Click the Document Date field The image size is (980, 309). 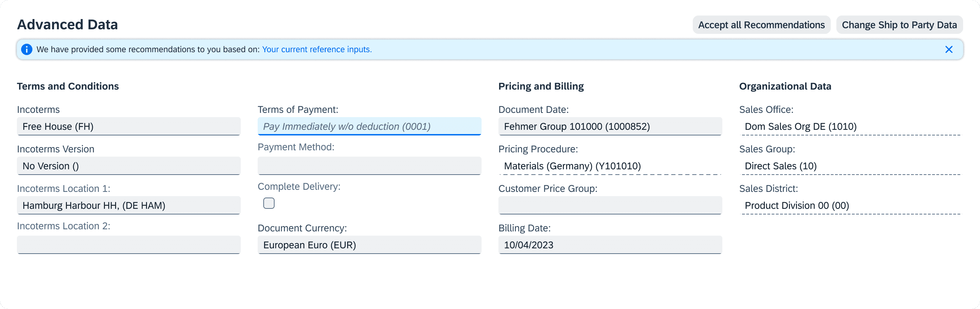click(x=610, y=127)
